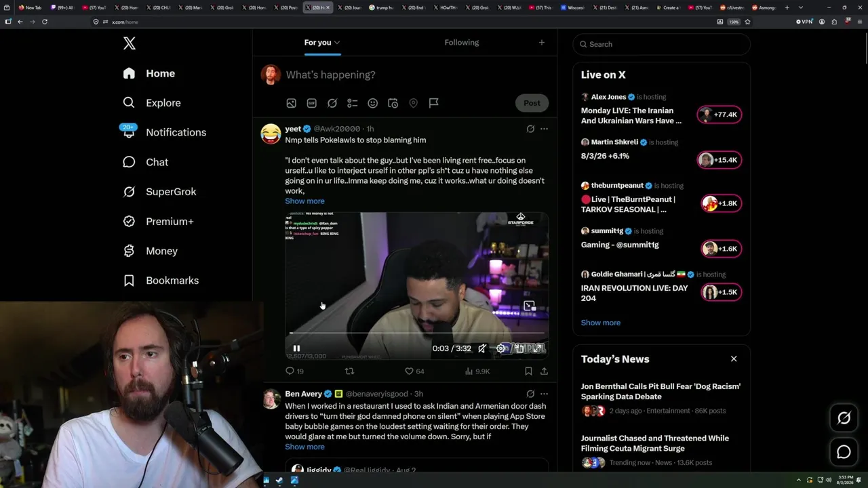Schedule the post using calendar icon
Viewport: 868px width, 488px height.
(393, 103)
